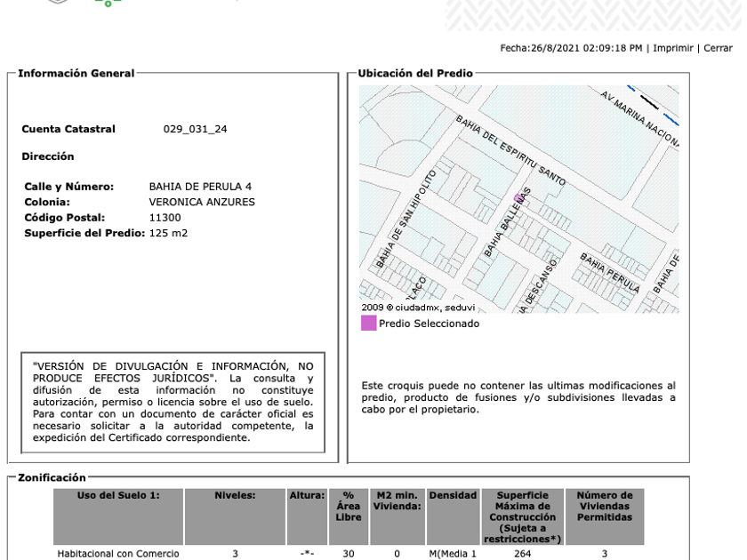Click the Superficie Máxima de Construcción header
The height and width of the screenshot is (560, 747).
pos(523,516)
